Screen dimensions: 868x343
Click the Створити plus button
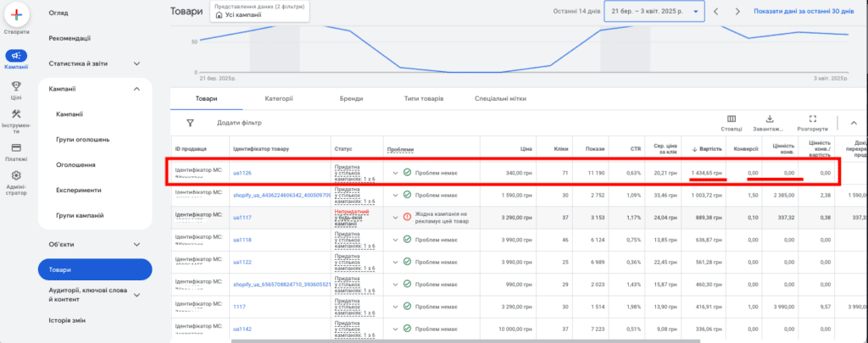17,15
